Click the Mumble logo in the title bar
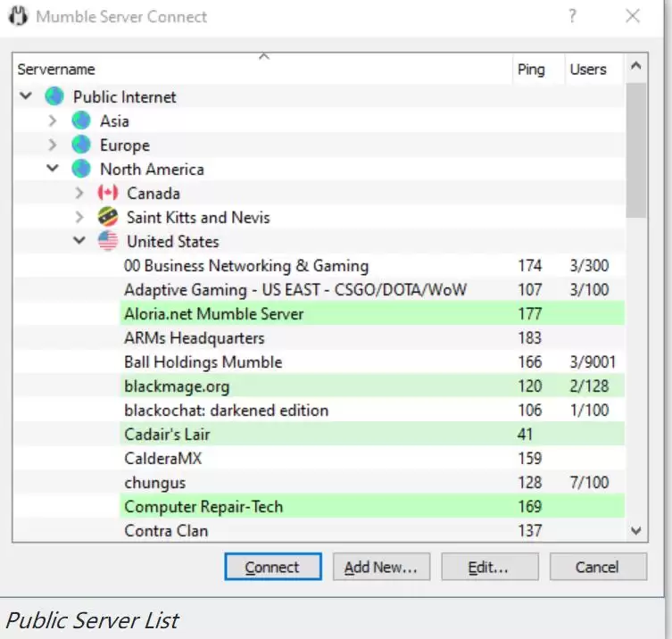The width and height of the screenshot is (672, 639). (x=18, y=16)
